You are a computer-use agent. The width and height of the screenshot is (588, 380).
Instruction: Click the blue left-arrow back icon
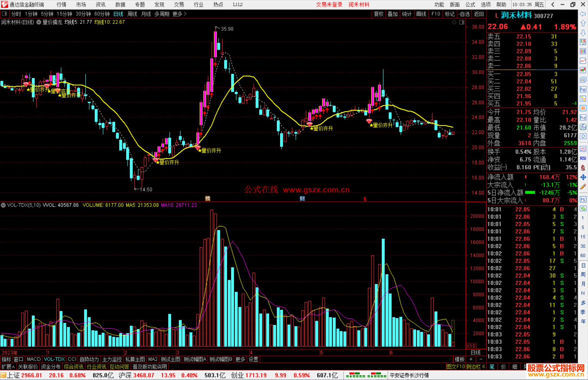coord(583,14)
